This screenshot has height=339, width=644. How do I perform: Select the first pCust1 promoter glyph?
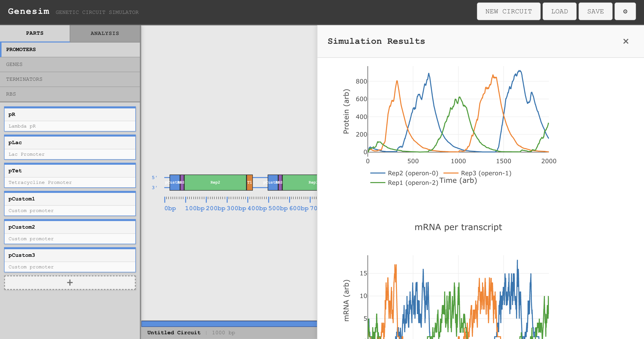tap(174, 182)
